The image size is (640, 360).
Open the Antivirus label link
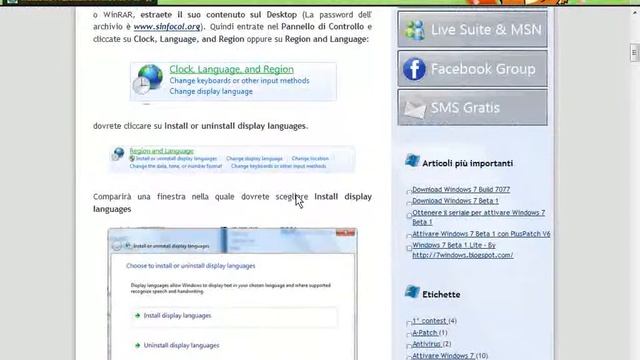(426, 344)
